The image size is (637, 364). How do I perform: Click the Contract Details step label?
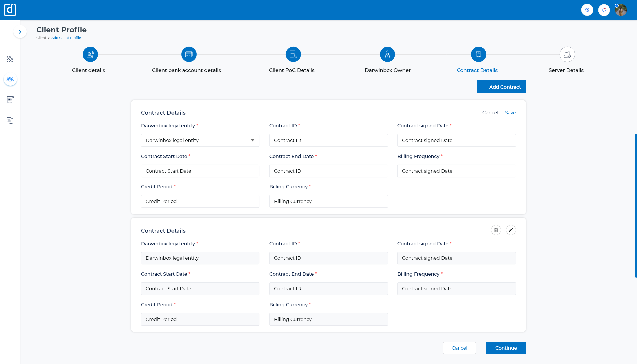click(x=477, y=70)
